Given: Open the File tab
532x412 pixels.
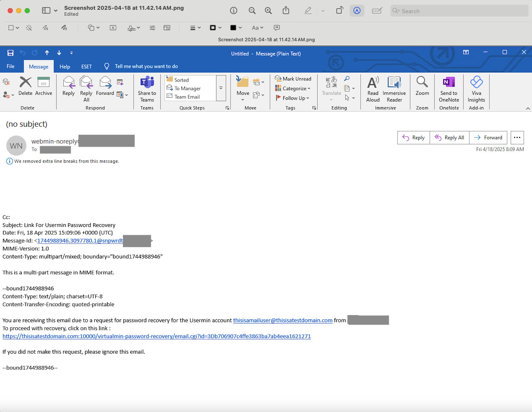Looking at the screenshot, I should point(11,66).
